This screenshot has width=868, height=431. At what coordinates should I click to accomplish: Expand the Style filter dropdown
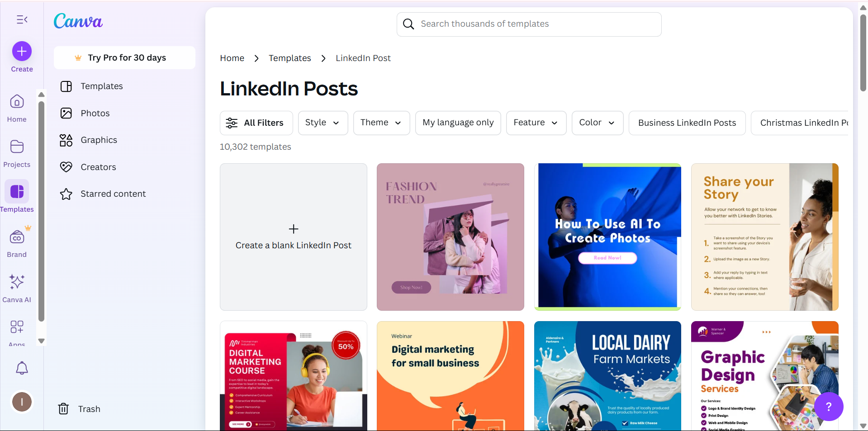(323, 123)
